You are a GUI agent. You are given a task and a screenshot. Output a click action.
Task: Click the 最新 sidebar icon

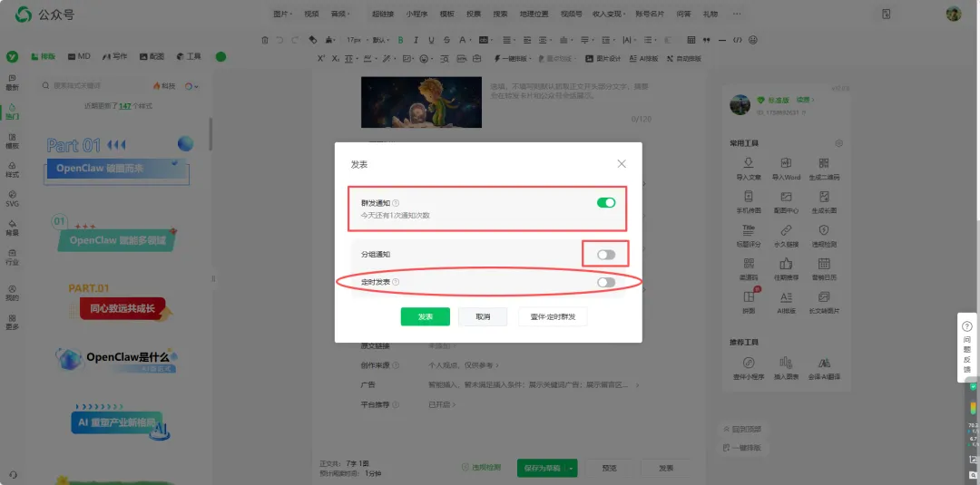[x=13, y=82]
